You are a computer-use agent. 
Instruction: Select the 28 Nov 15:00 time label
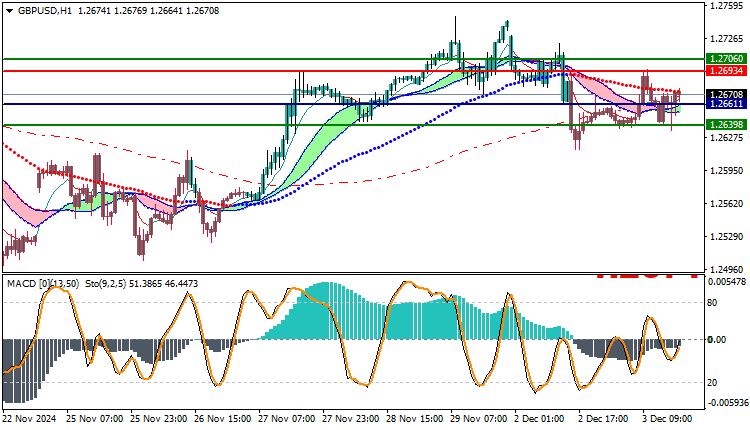pos(415,419)
